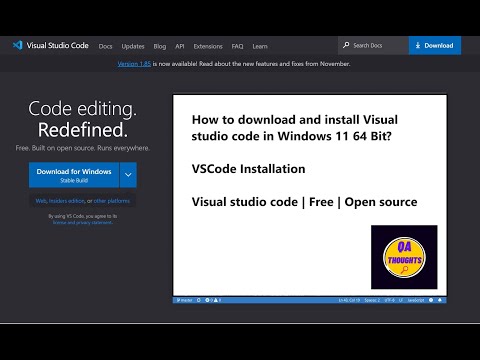
Task: Click the errors and warnings status indicator
Action: coord(213,300)
